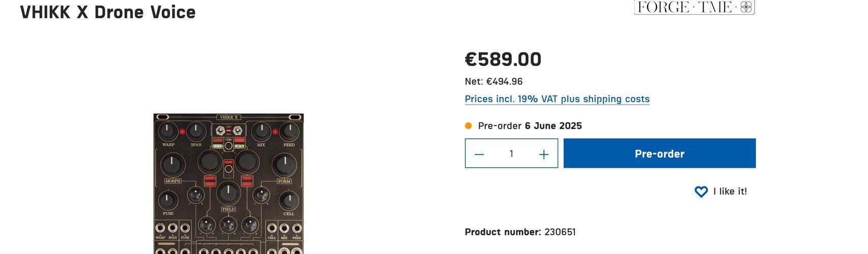Click the SCAN label button on the module
This screenshot has height=254, width=868.
239,146
